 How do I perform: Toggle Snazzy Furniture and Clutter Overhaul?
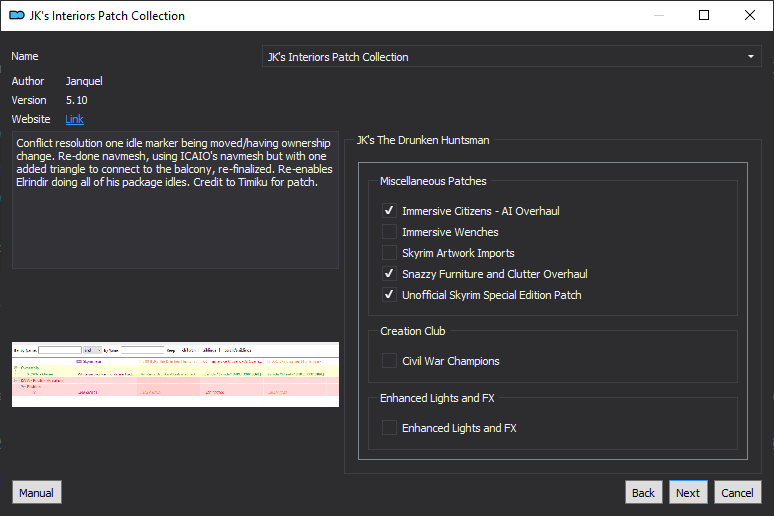pos(389,274)
